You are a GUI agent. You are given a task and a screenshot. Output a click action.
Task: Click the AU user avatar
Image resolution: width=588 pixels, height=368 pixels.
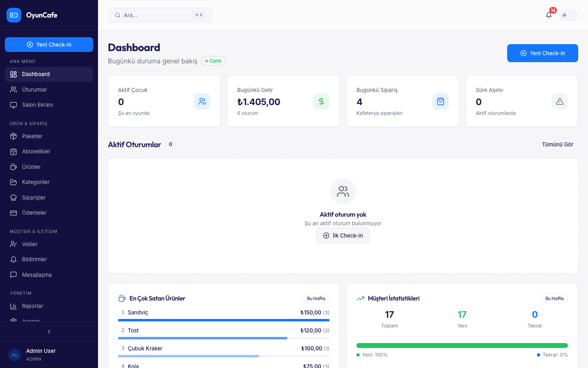[15, 355]
